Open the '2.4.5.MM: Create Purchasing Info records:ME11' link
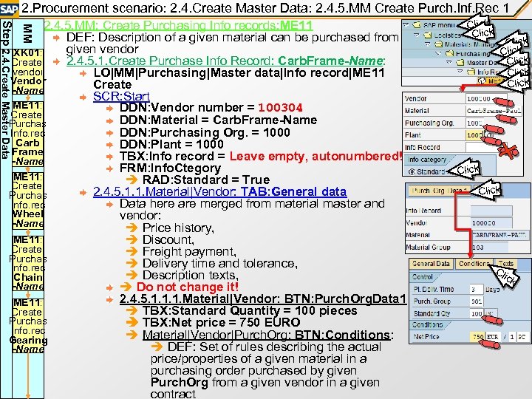 pyautogui.click(x=179, y=25)
